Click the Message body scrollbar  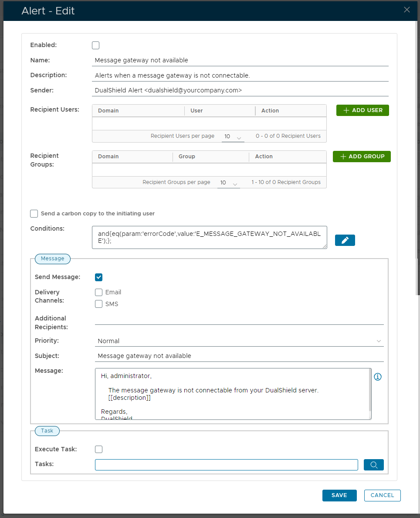(370, 390)
